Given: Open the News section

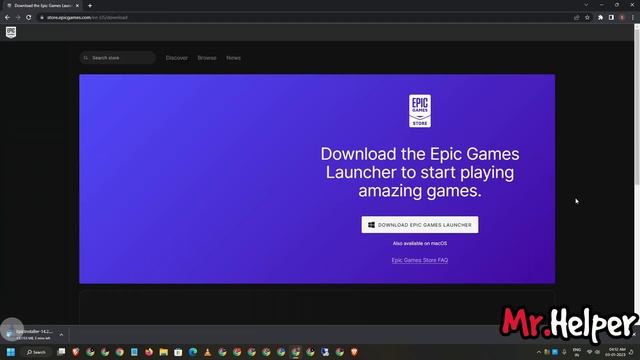Looking at the screenshot, I should point(233,58).
